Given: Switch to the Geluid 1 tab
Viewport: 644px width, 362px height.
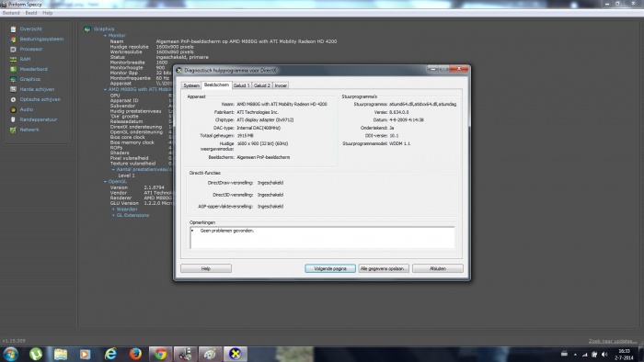Looking at the screenshot, I should coord(241,85).
